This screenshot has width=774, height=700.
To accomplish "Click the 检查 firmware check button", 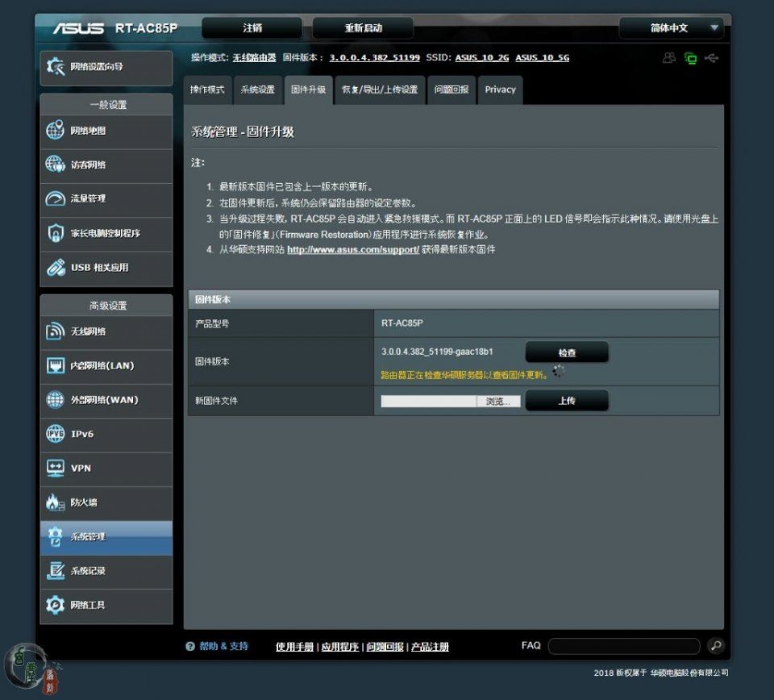I will 567,353.
